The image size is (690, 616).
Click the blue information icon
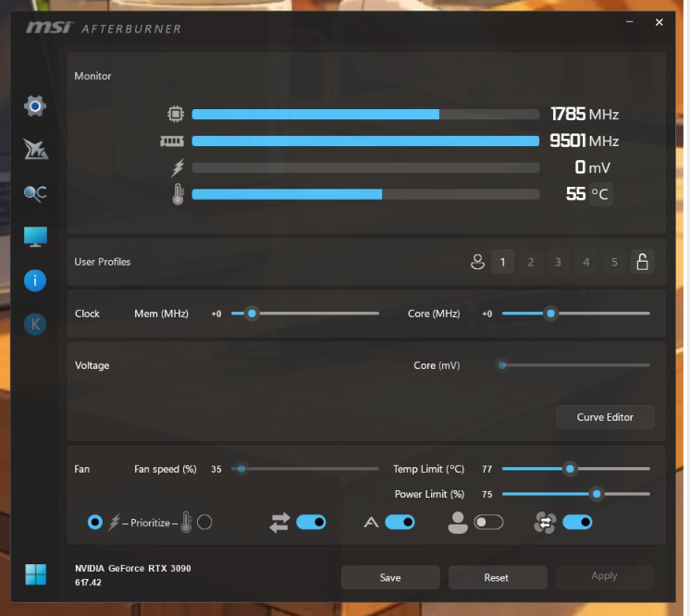point(35,281)
